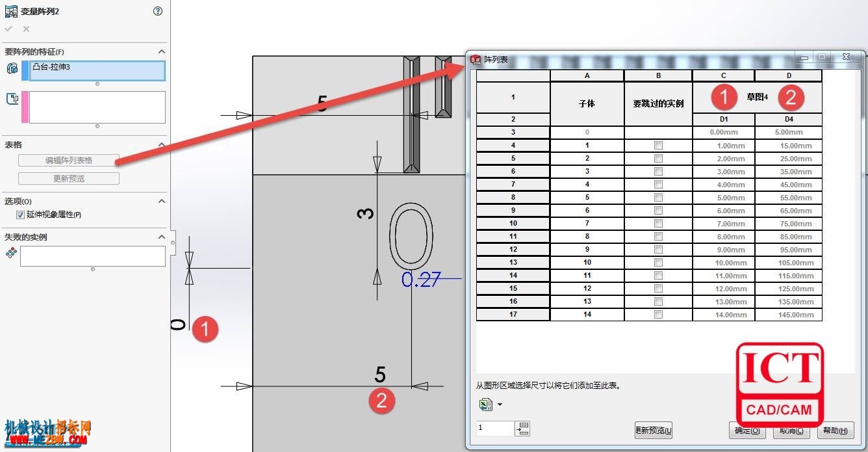868x452 pixels.
Task: Check skip-instance box for 子体 8 row
Action: coord(658,237)
